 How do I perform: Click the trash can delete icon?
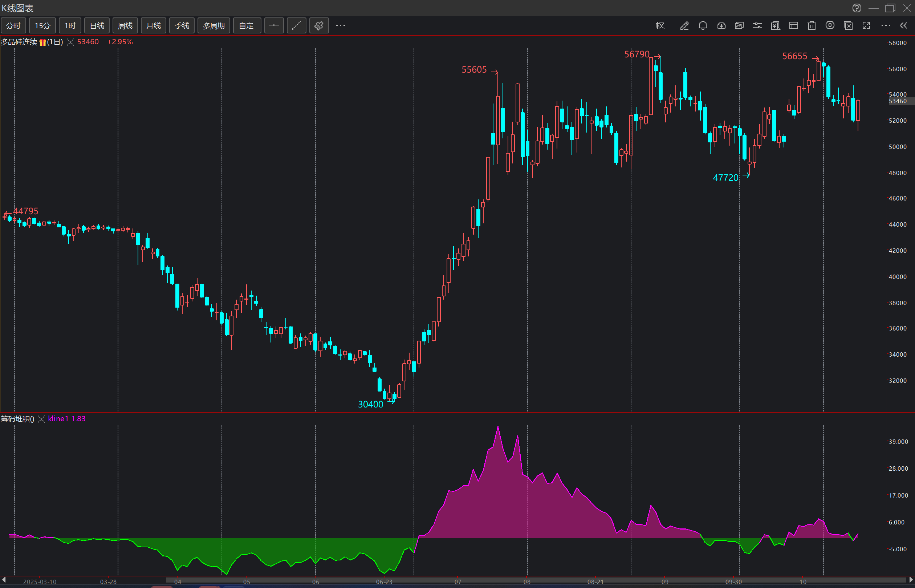[812, 25]
